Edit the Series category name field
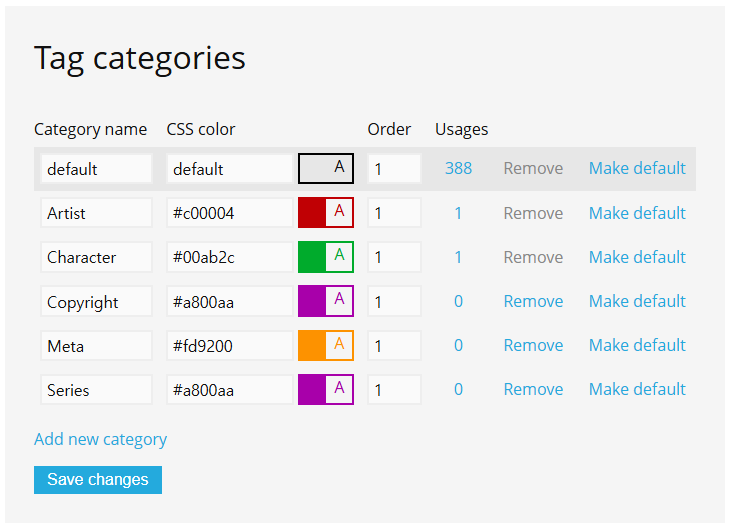The height and width of the screenshot is (529, 731). point(96,390)
